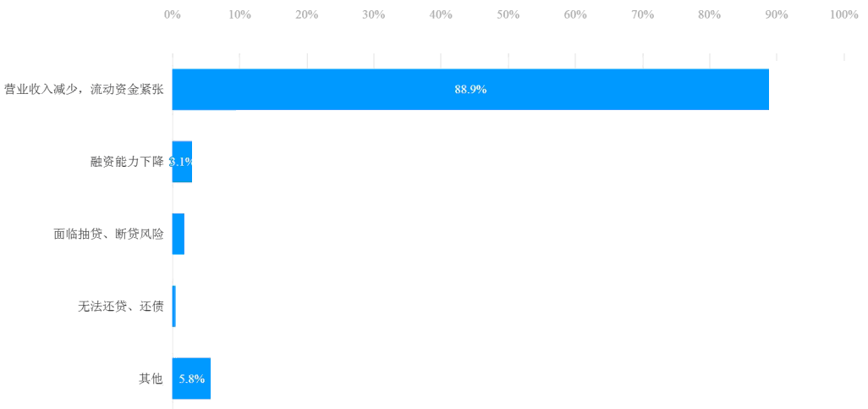Click the 0% axis tick label
Image resolution: width=868 pixels, height=409 pixels.
click(x=173, y=15)
